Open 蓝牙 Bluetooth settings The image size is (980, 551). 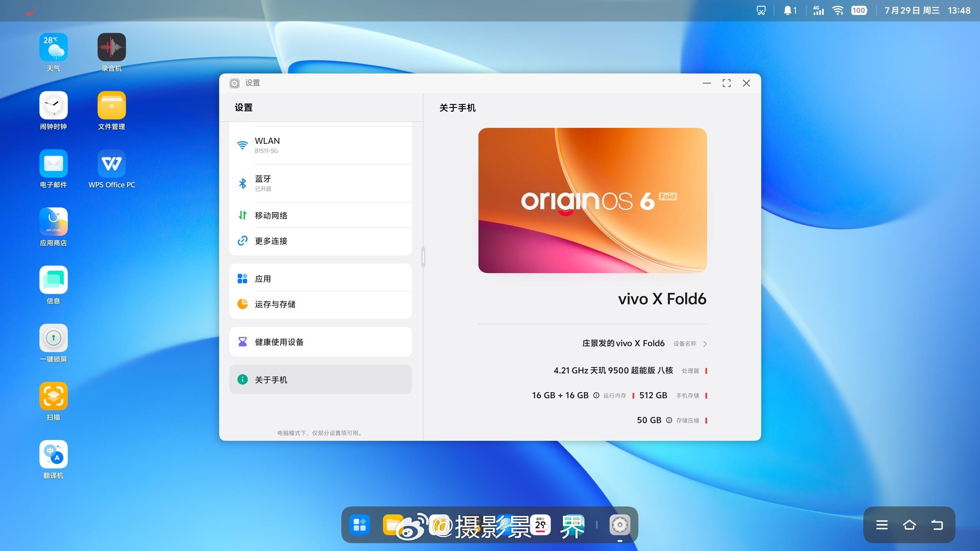click(x=321, y=183)
